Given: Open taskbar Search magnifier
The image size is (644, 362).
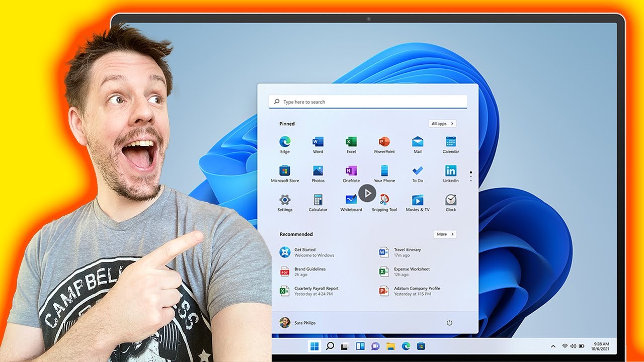Looking at the screenshot, I should point(330,346).
